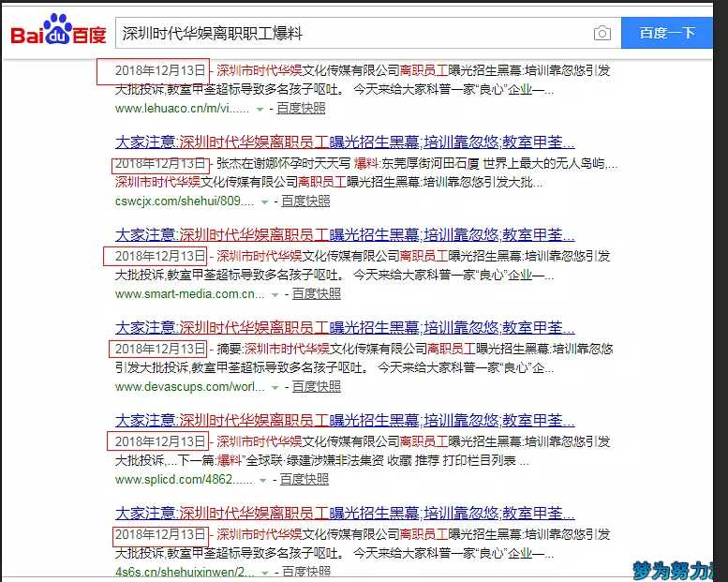Screen dimensions: 728x582
Task: Click the 百度一下 search button
Action: pos(667,33)
